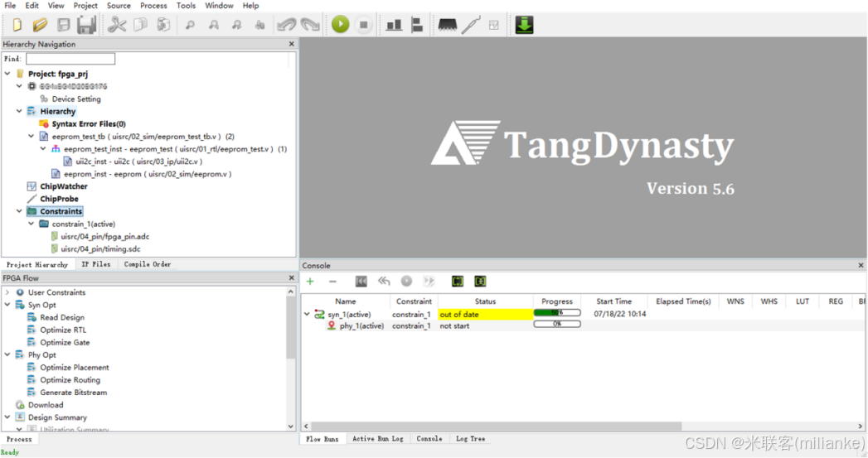868x458 pixels.
Task: Open the Process menu
Action: click(x=153, y=6)
